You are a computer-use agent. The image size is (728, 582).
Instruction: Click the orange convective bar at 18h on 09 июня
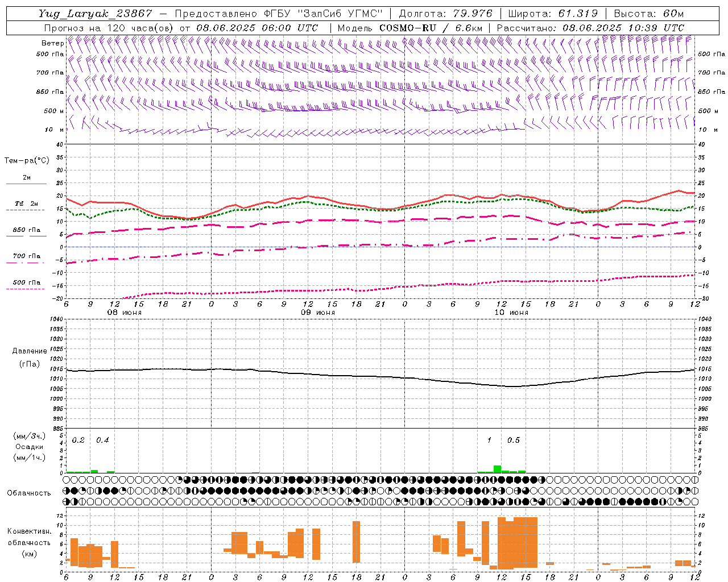pyautogui.click(x=356, y=542)
